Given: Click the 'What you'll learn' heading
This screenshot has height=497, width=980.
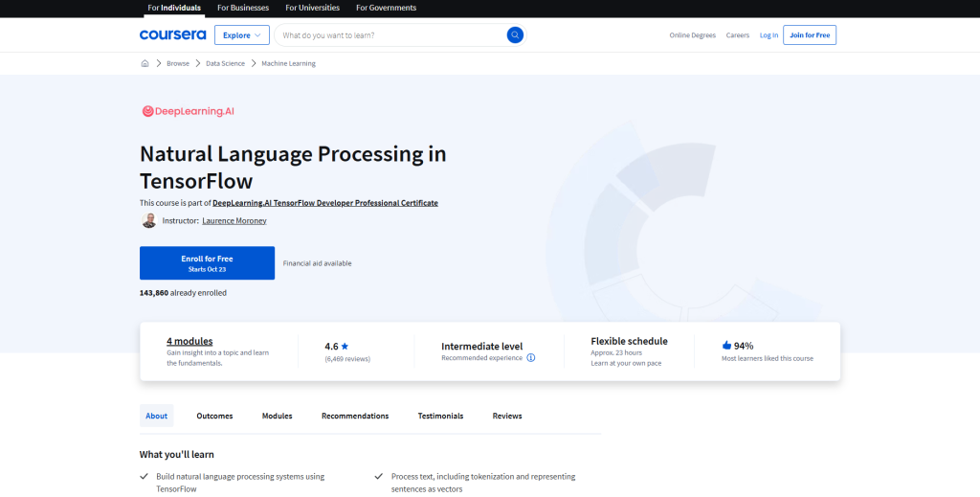Looking at the screenshot, I should click(177, 455).
